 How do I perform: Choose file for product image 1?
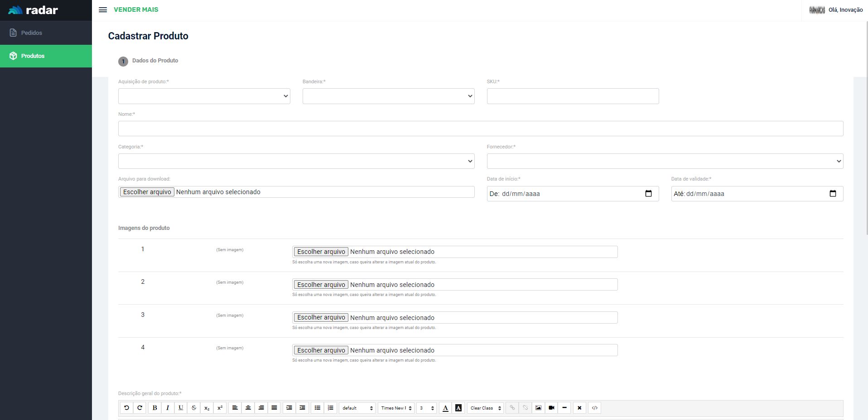point(321,252)
